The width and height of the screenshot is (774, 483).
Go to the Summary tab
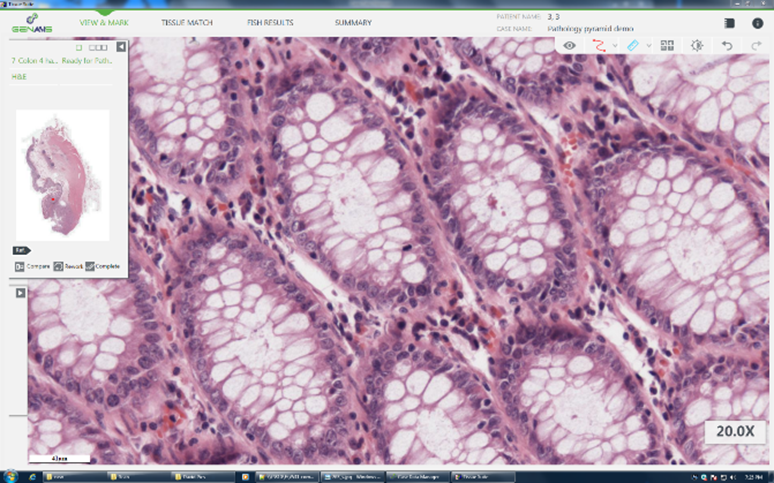tap(353, 22)
